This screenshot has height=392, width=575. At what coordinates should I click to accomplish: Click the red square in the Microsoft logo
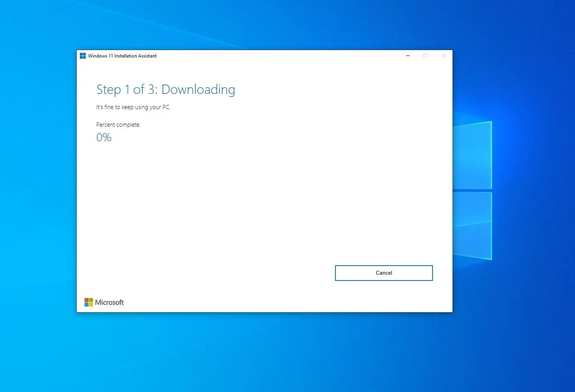tap(86, 299)
